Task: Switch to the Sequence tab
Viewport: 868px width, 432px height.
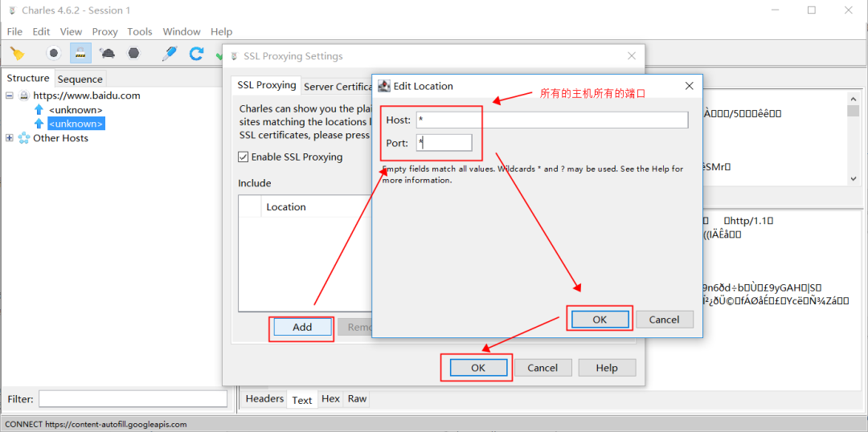Action: [80, 79]
